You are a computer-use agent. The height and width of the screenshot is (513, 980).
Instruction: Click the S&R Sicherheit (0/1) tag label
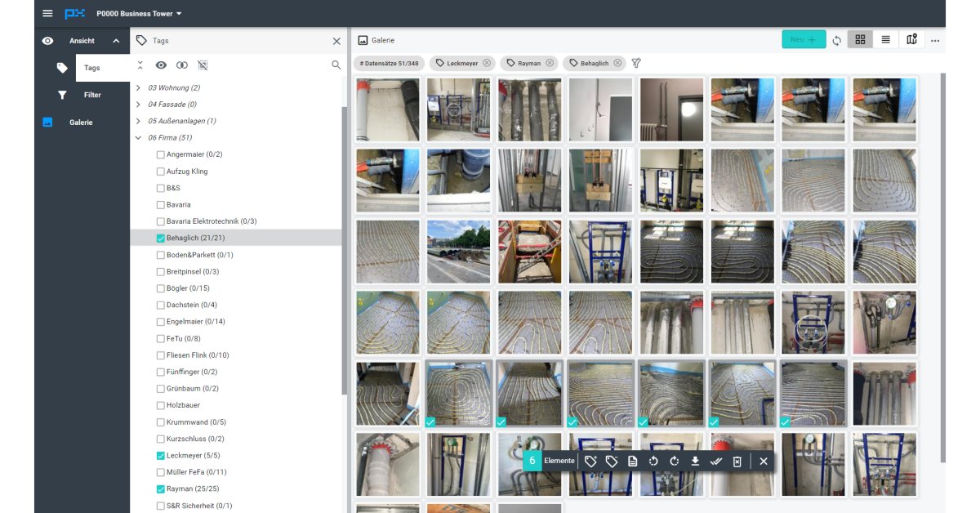(x=199, y=506)
